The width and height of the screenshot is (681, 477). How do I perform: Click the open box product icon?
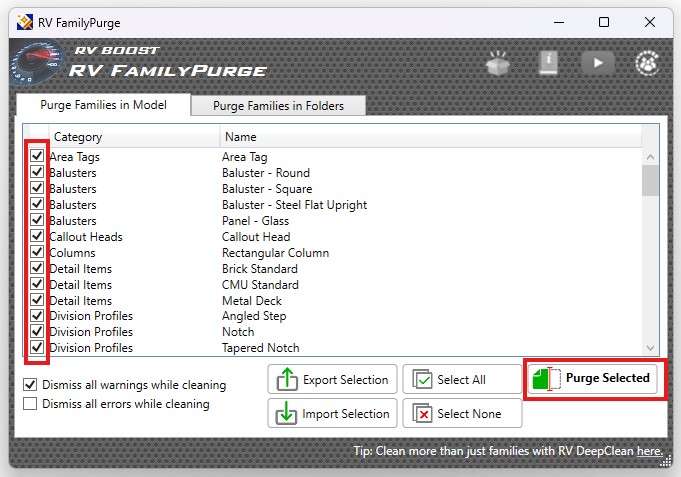coord(498,63)
